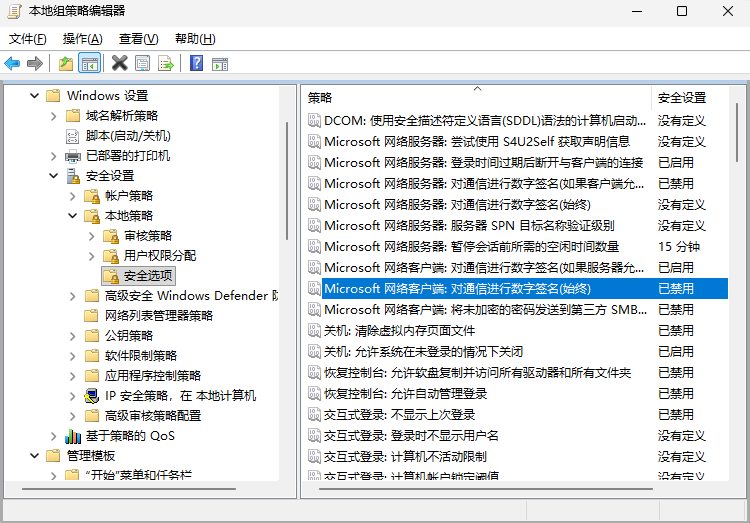Toggle the Show/Hide Action Pane icon

click(x=220, y=64)
